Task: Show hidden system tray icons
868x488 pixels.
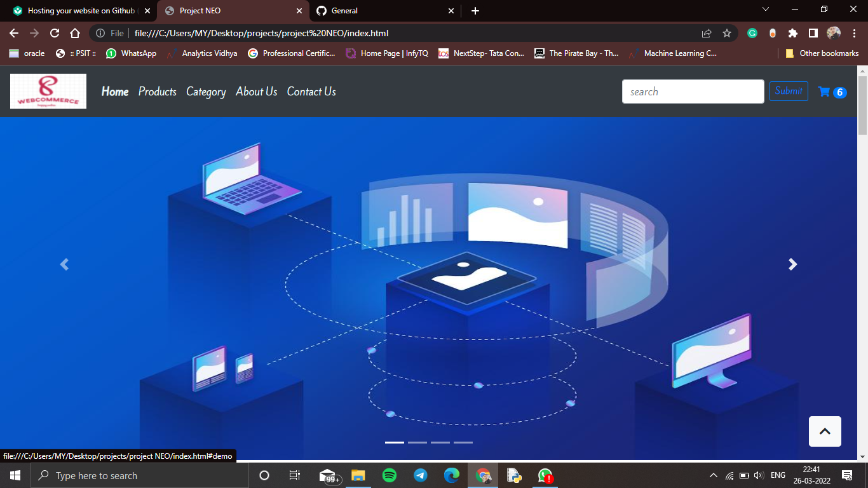Action: 713,475
